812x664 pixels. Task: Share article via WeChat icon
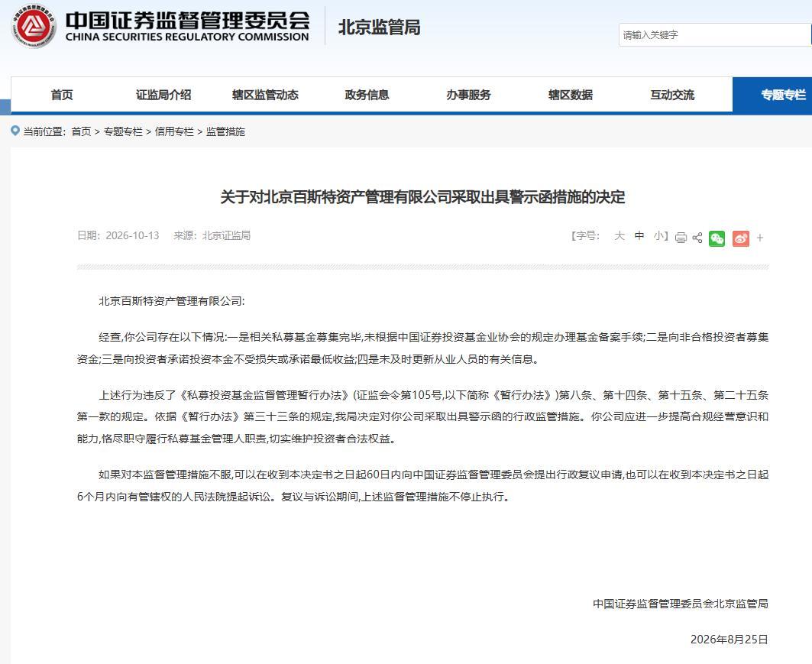point(717,238)
